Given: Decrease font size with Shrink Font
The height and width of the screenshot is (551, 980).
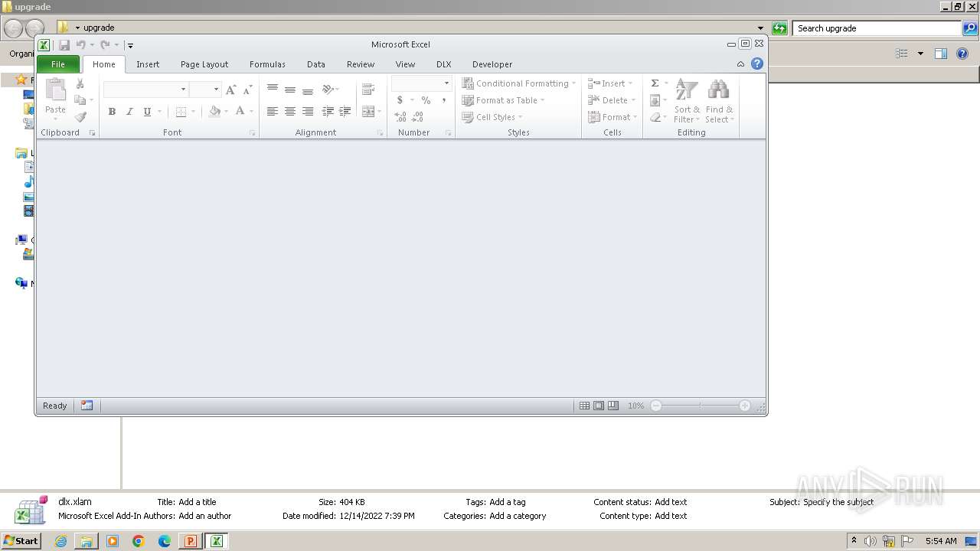Looking at the screenshot, I should [x=247, y=90].
